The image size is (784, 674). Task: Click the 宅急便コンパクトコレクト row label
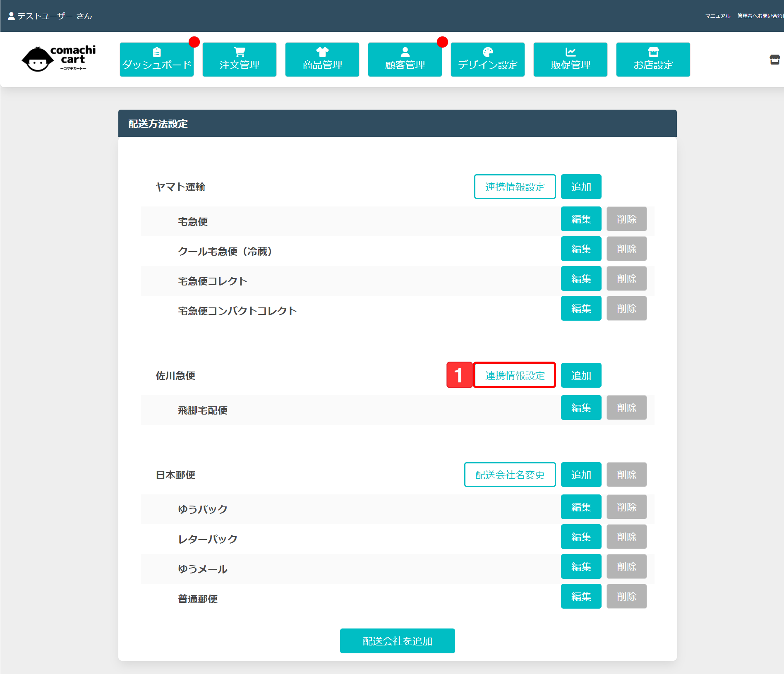[x=237, y=311]
